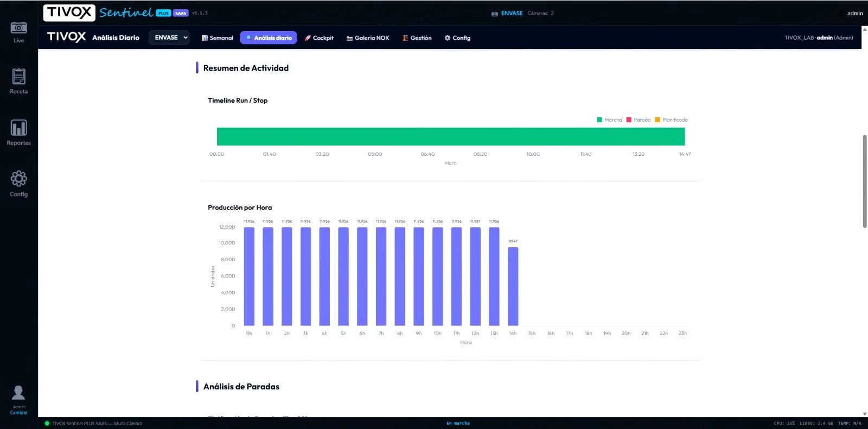868x429 pixels.
Task: Click the LIBRE 2.4 GB status entry
Action: coord(818,424)
